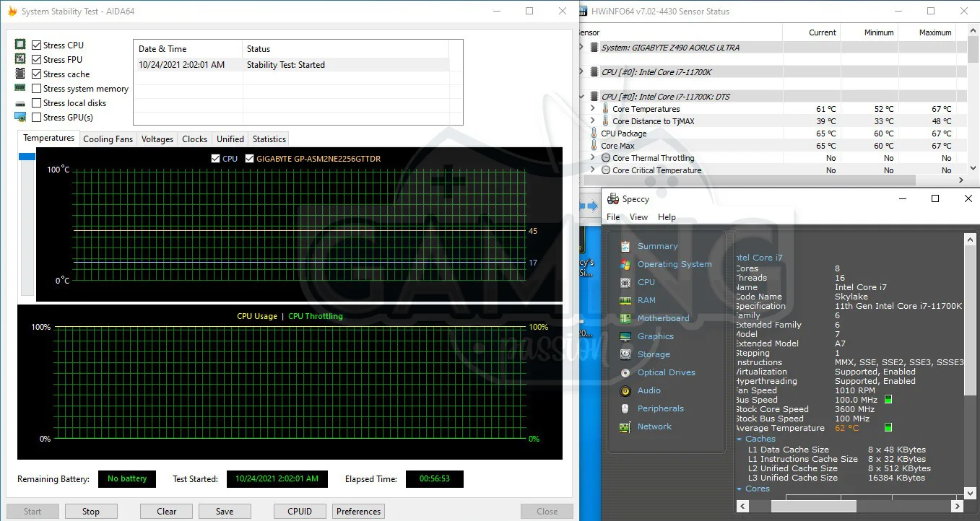Switch to the Voltages tab
This screenshot has width=980, height=521.
point(157,139)
